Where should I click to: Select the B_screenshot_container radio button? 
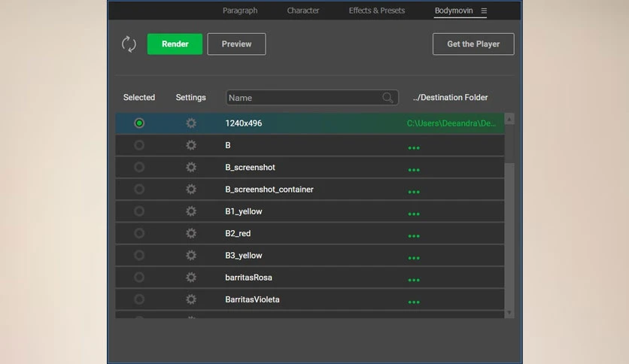point(139,190)
